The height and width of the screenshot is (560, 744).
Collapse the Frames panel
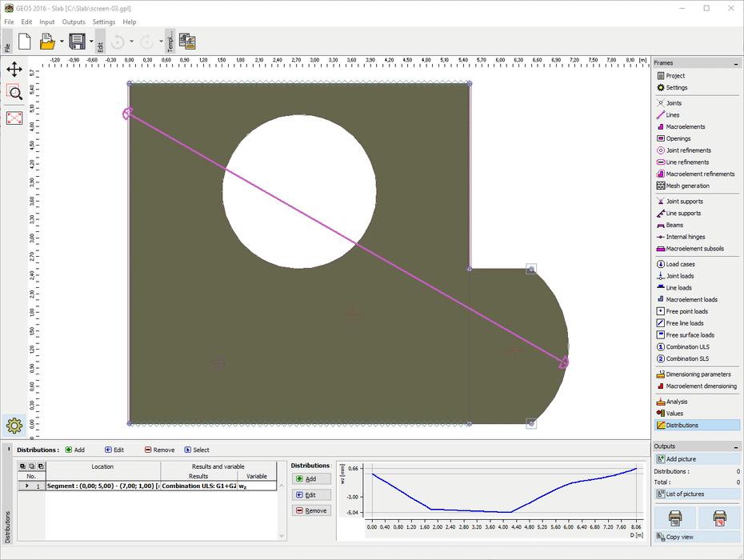coord(737,63)
